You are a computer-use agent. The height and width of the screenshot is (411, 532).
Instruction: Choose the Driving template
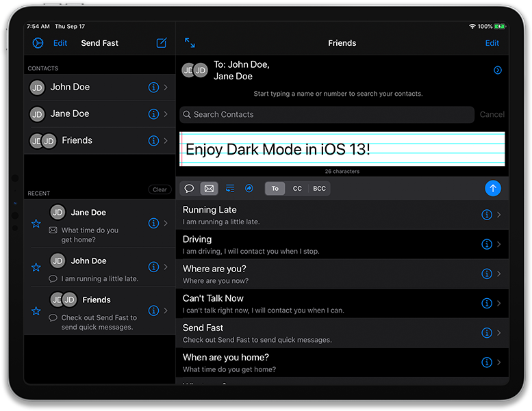point(342,244)
